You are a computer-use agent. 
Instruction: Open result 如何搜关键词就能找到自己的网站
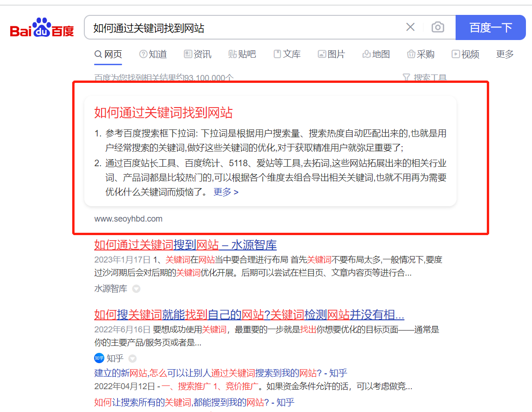[249, 315]
